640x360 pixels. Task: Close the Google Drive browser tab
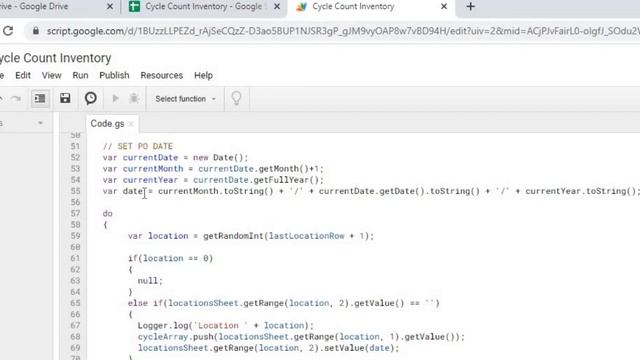click(110, 7)
